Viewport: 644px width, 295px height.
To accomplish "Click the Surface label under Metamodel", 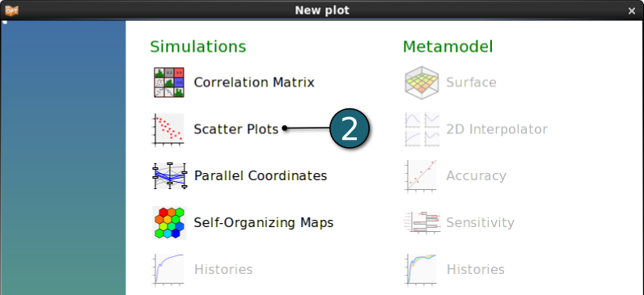I will [x=471, y=82].
